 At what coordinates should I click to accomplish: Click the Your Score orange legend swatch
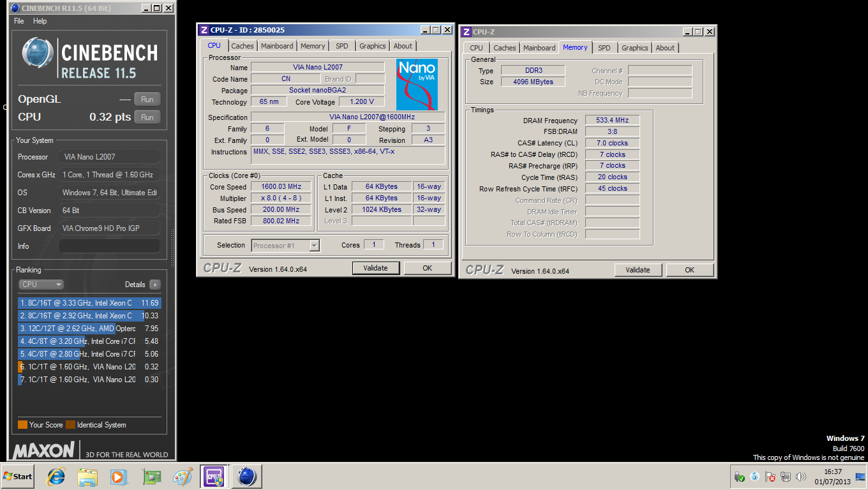[x=22, y=425]
